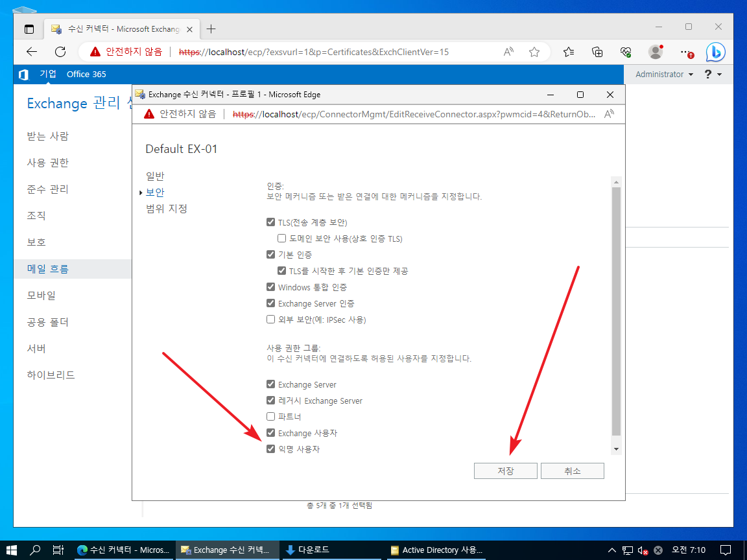Screen dimensions: 747x560
Task: Open 사용 권한 in Exchange sidebar
Action: click(x=47, y=163)
